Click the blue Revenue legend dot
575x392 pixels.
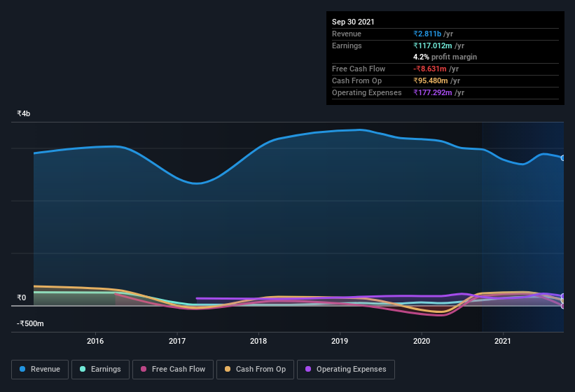click(22, 369)
